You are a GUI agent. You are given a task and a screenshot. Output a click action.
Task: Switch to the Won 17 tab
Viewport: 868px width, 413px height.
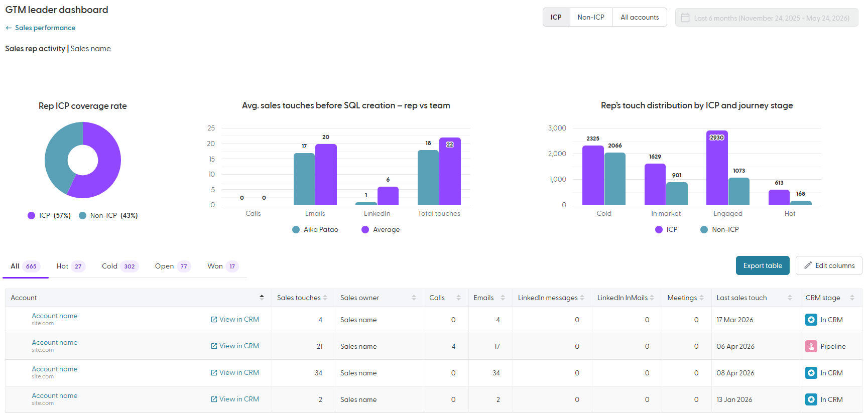point(222,266)
